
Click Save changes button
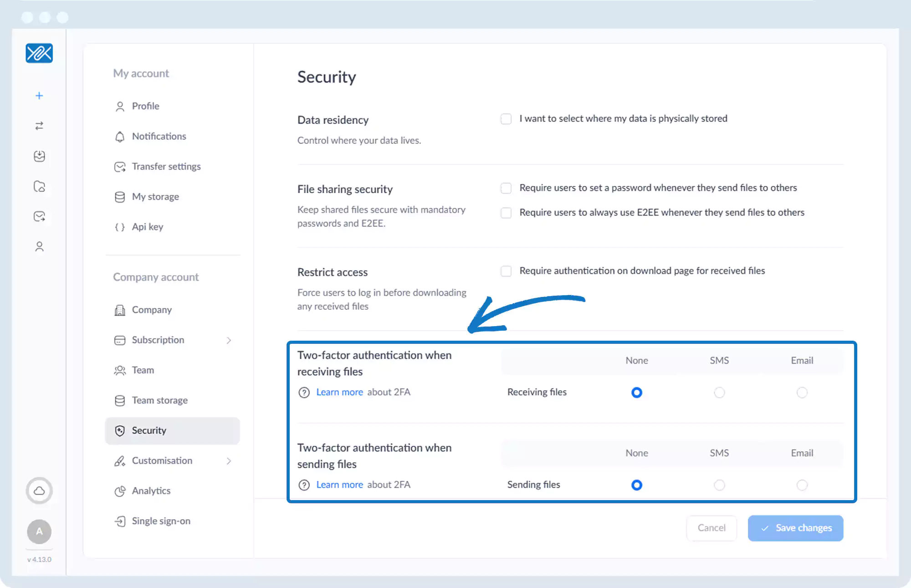(795, 528)
